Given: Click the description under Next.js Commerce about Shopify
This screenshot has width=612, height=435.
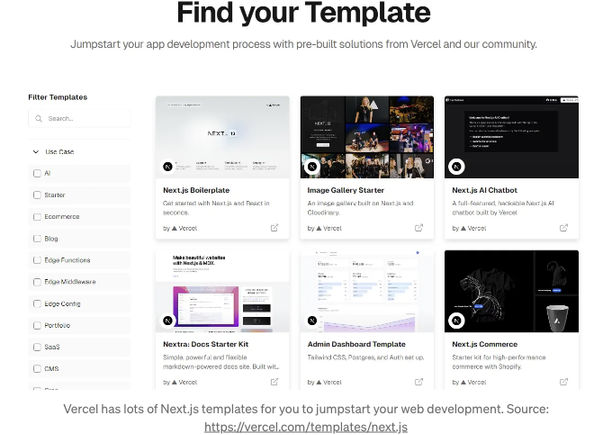Looking at the screenshot, I should point(499,362).
